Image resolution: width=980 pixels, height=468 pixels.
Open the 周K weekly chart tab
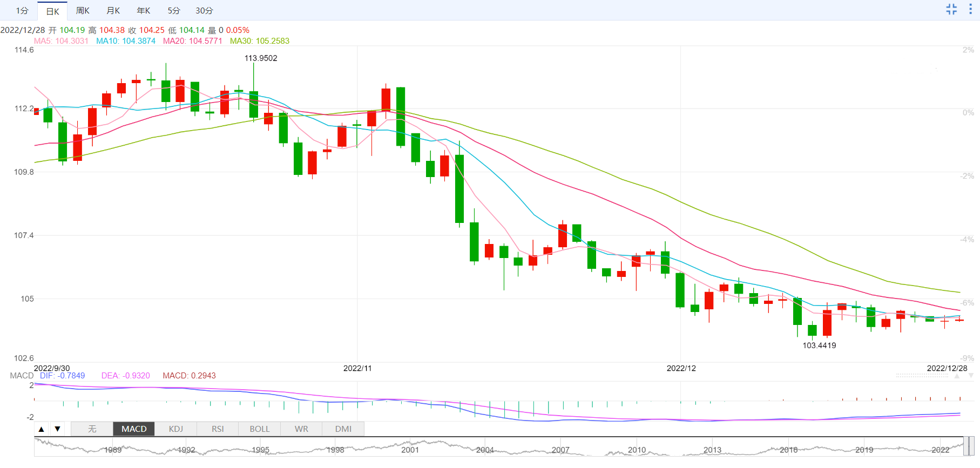(83, 11)
